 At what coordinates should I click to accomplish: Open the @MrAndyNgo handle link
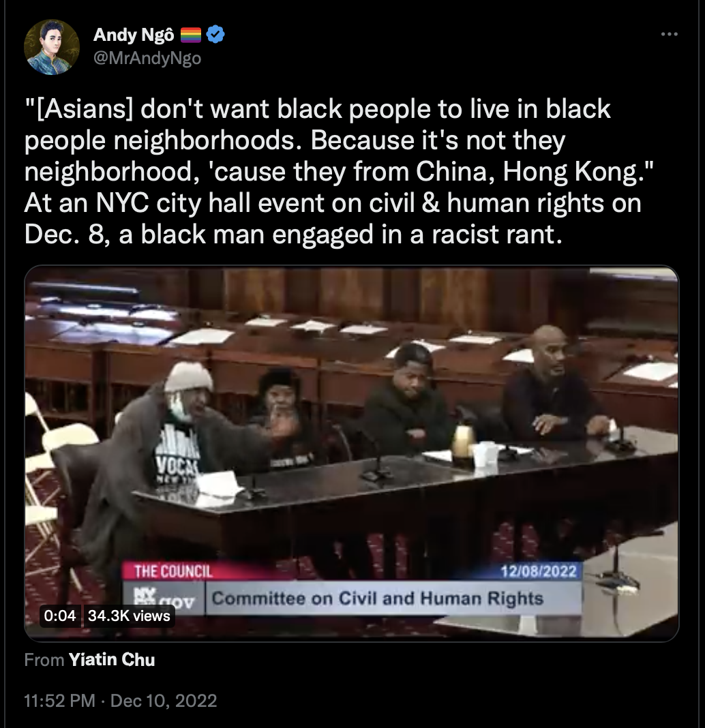tap(147, 58)
